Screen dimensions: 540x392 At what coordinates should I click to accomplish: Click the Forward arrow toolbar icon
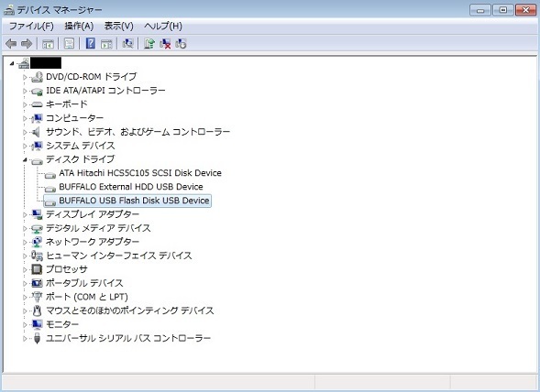click(x=27, y=44)
